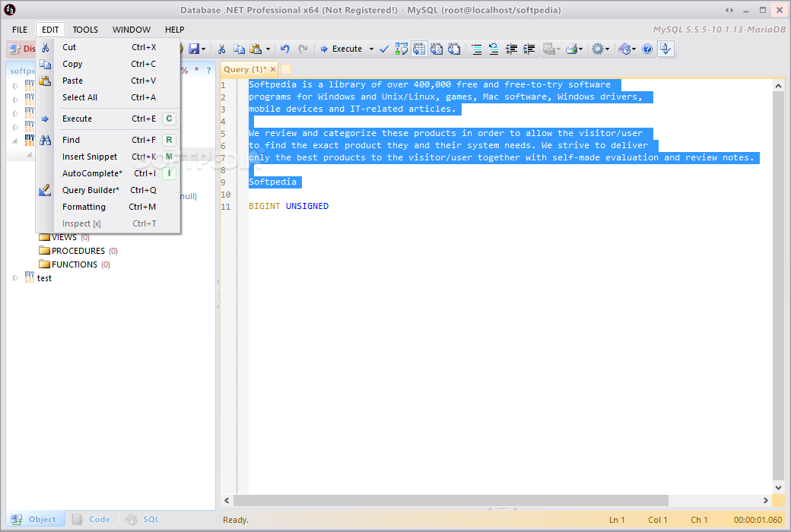Click the blue checkmark icon beside Execute
Viewport: 791px width, 532px height.
pyautogui.click(x=384, y=49)
